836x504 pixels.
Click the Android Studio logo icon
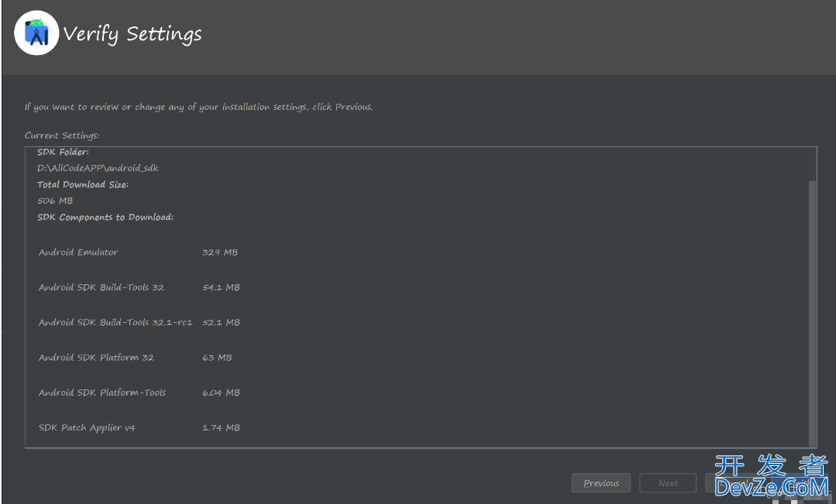(36, 33)
